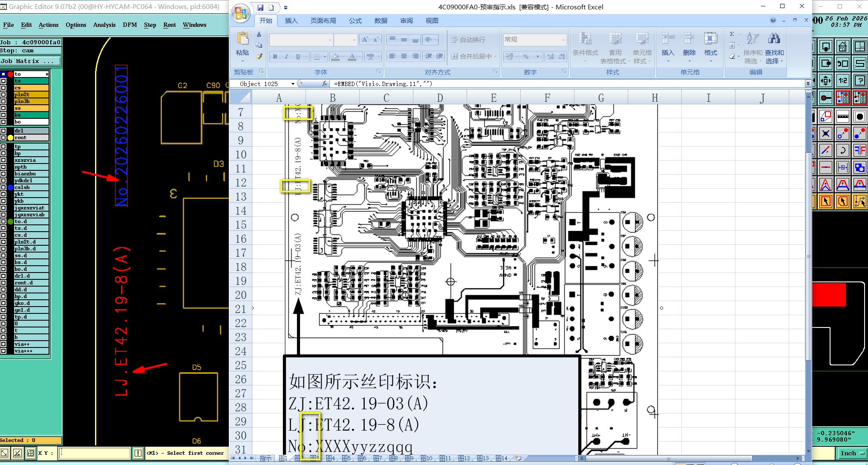
Task: Click the 1:2 zoom scale icon
Action: (842, 80)
